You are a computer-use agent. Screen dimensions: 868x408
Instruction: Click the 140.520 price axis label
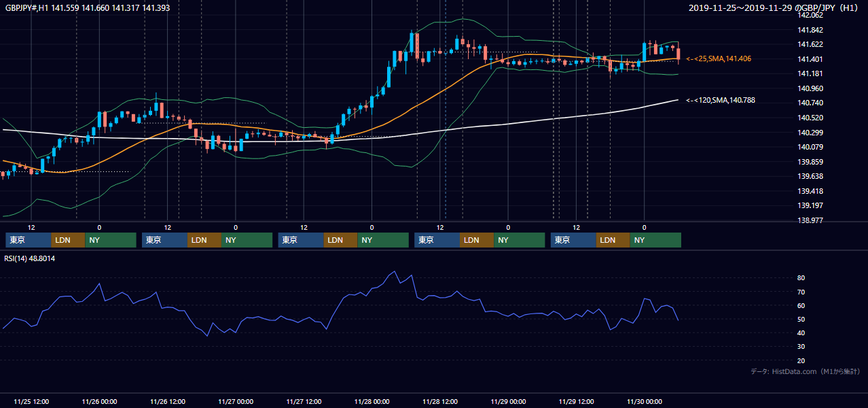click(810, 118)
